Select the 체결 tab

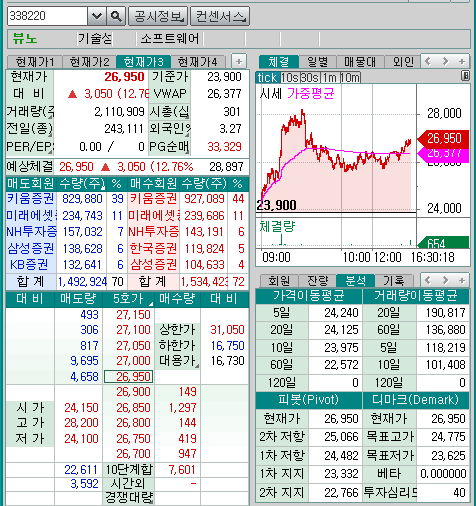pyautogui.click(x=279, y=62)
